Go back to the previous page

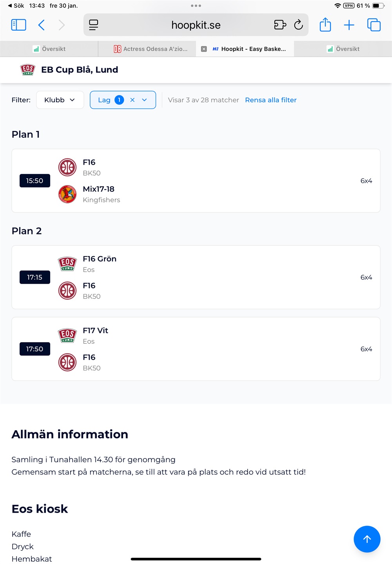(x=42, y=25)
